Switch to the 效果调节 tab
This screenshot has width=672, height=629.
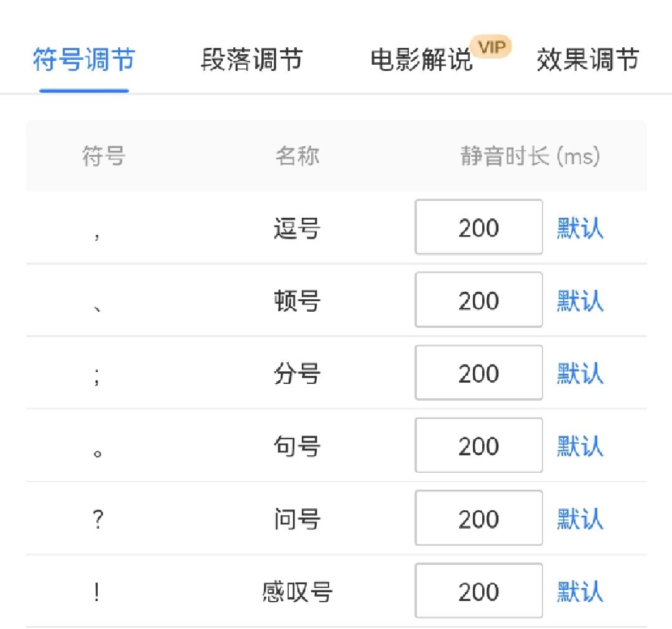click(586, 60)
